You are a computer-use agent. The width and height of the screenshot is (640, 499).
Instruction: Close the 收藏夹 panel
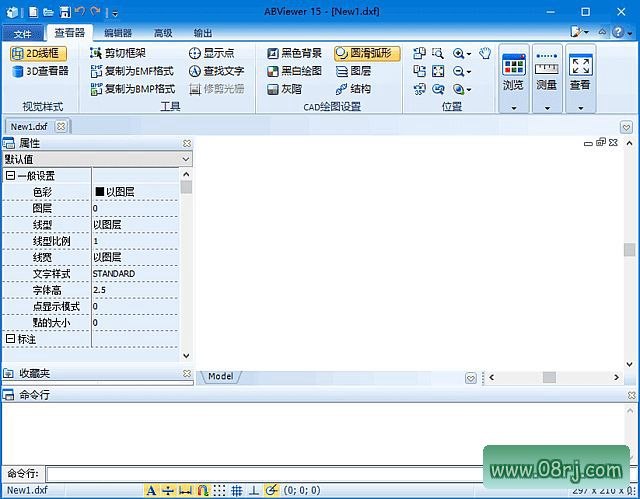tap(187, 373)
